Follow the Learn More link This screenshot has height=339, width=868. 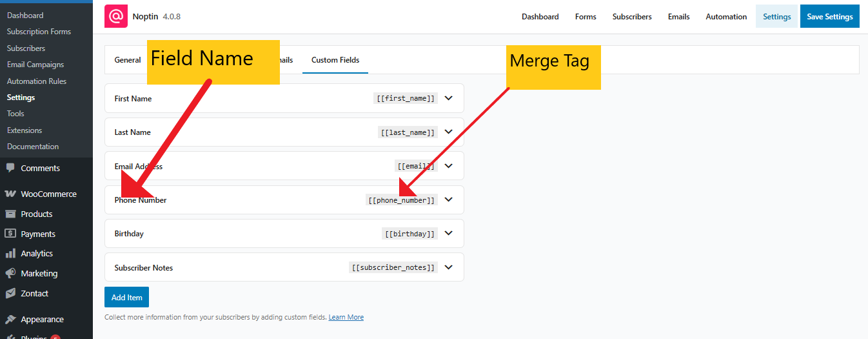[346, 318]
